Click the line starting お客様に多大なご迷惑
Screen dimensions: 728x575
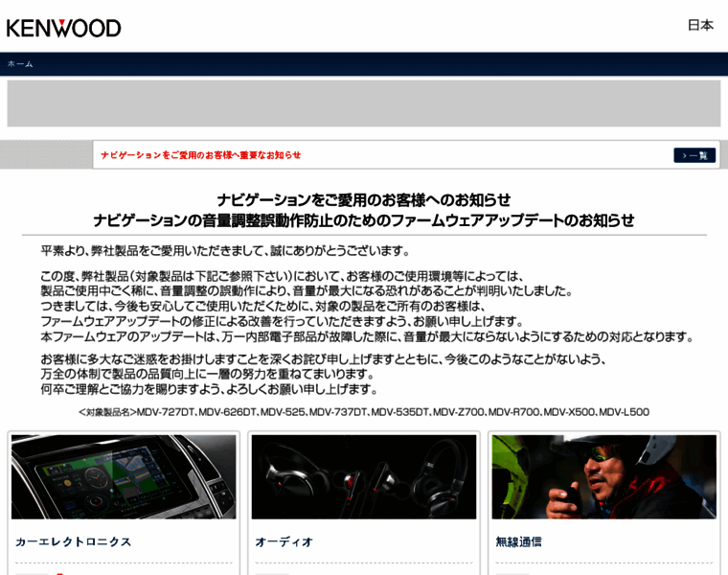click(x=323, y=359)
